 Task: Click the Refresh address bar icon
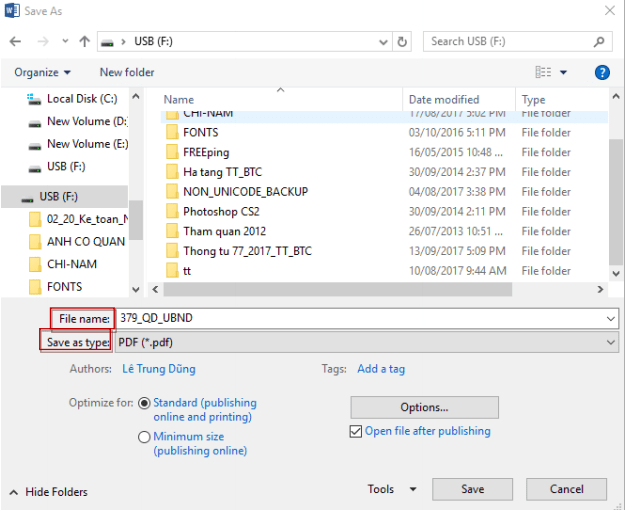(403, 42)
